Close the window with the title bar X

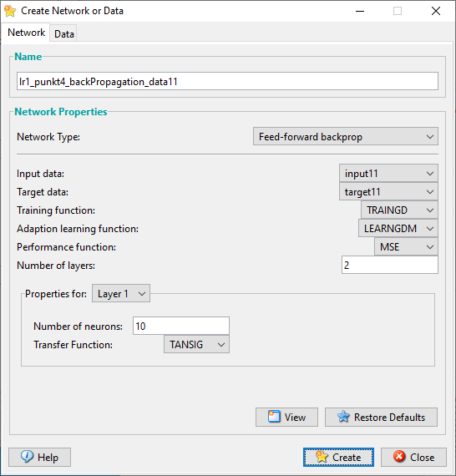pyautogui.click(x=436, y=11)
